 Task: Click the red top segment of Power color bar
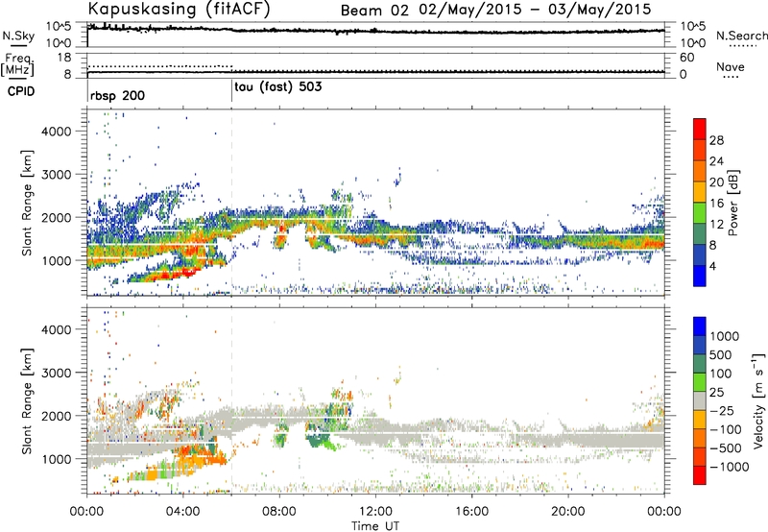click(700, 129)
